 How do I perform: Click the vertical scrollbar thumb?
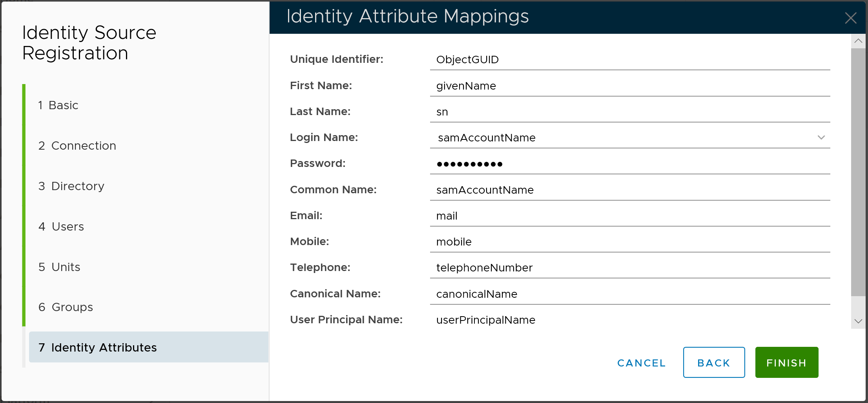(x=858, y=172)
